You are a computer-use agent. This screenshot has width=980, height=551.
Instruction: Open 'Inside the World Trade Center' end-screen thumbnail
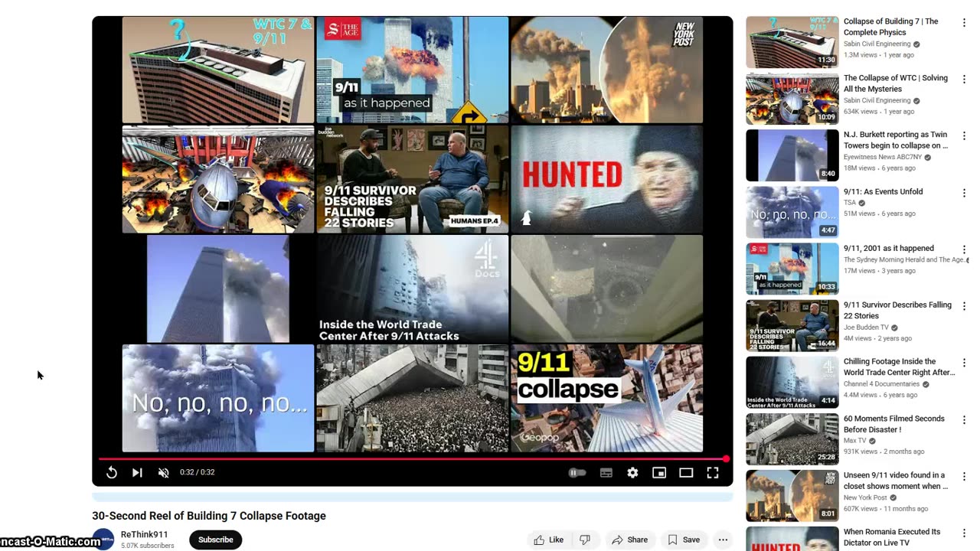(x=413, y=289)
